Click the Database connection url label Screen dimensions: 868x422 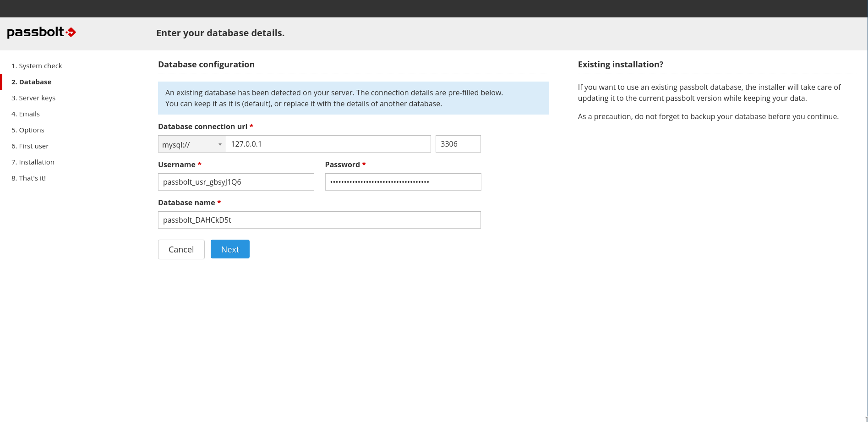(x=205, y=126)
